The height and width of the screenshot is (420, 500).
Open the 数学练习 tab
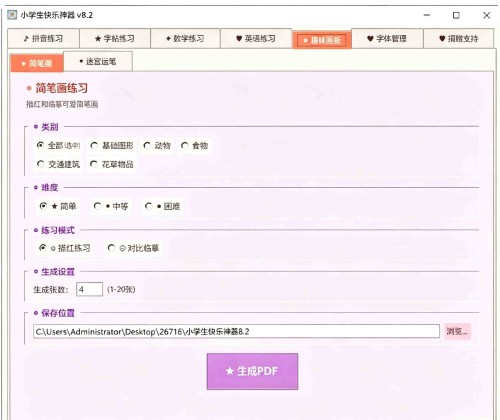pos(185,39)
